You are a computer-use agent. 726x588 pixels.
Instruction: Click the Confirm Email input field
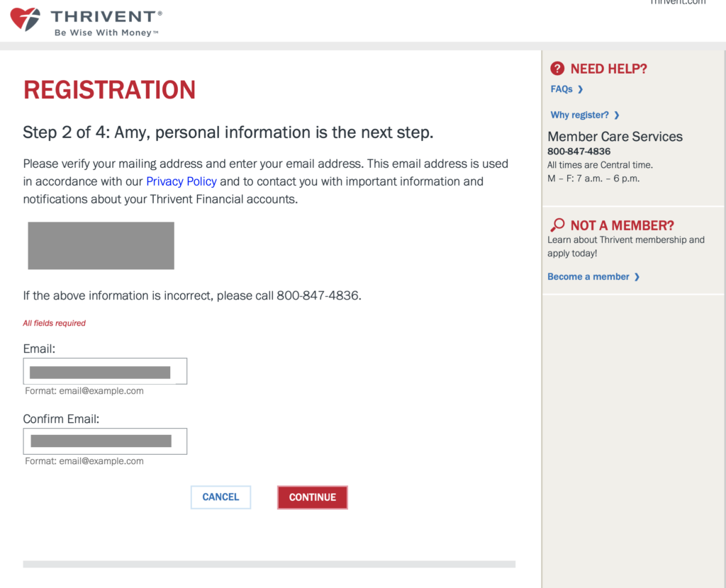[x=105, y=441]
